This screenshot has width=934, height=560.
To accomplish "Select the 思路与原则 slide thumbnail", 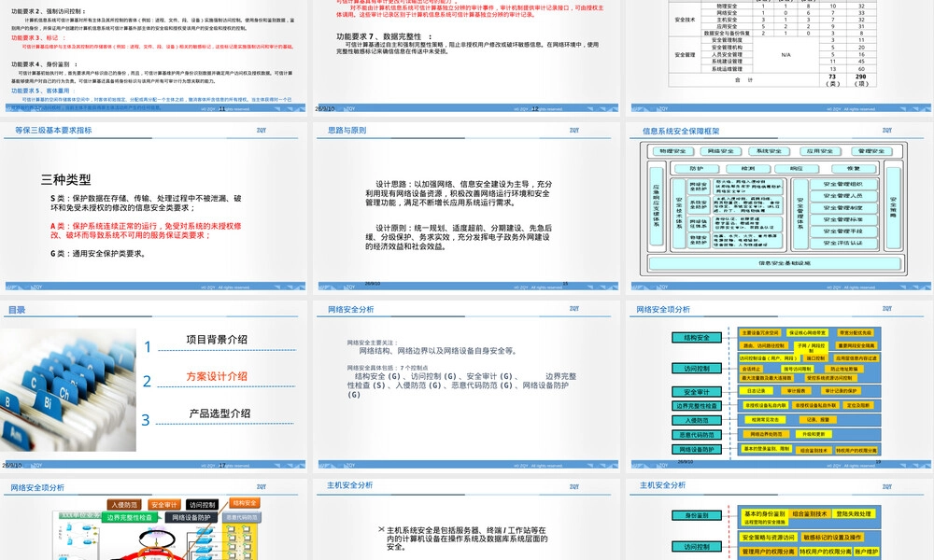I will pyautogui.click(x=466, y=206).
